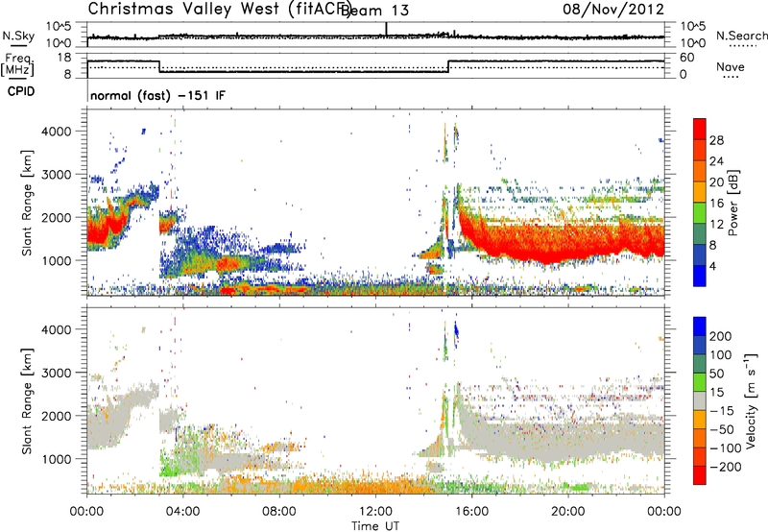Viewport: 768px width, 532px height.
Task: Click the 'N.Sky' legend label
Action: [18, 36]
